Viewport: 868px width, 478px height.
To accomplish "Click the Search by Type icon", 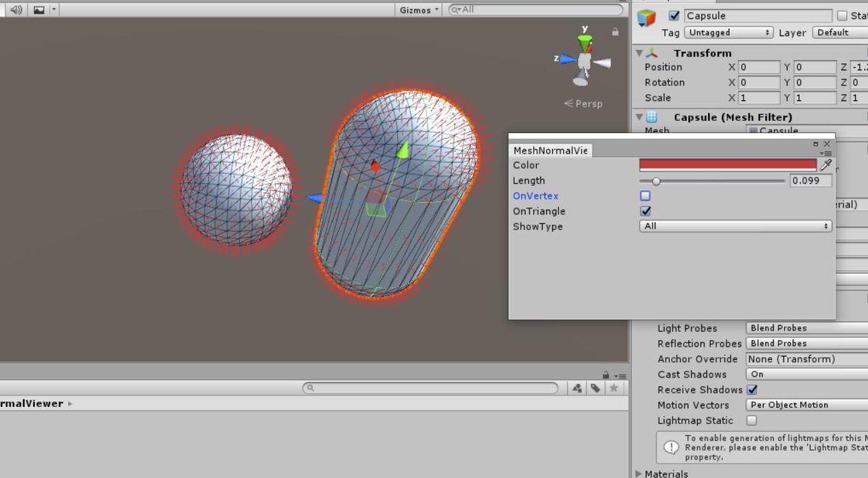I will tap(577, 388).
